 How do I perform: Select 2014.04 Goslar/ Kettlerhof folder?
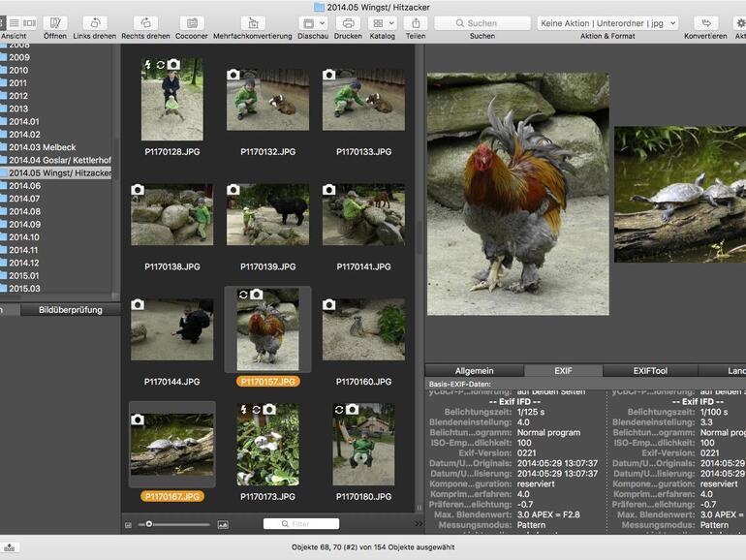(59, 160)
